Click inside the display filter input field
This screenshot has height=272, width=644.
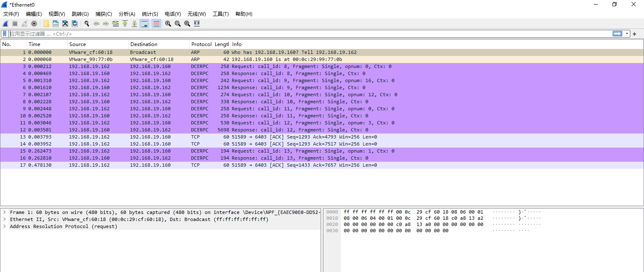pos(291,34)
